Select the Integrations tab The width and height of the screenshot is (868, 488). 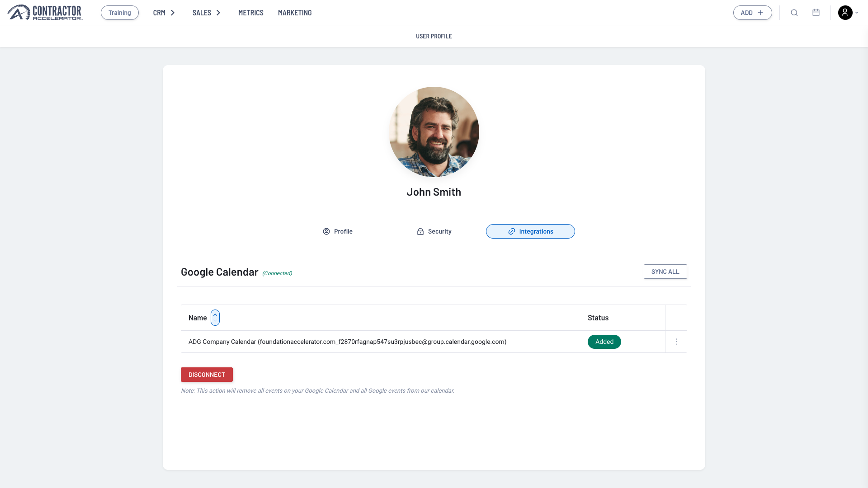(x=530, y=231)
